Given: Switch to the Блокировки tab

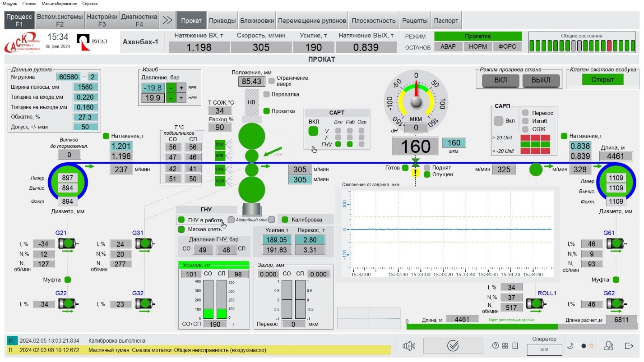Looking at the screenshot, I should (x=257, y=20).
